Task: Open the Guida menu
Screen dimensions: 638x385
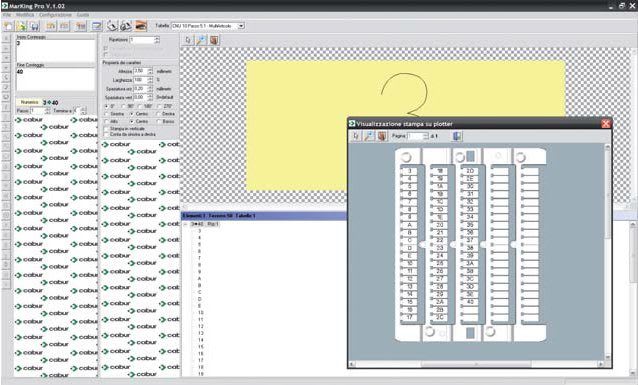Action: pyautogui.click(x=83, y=15)
